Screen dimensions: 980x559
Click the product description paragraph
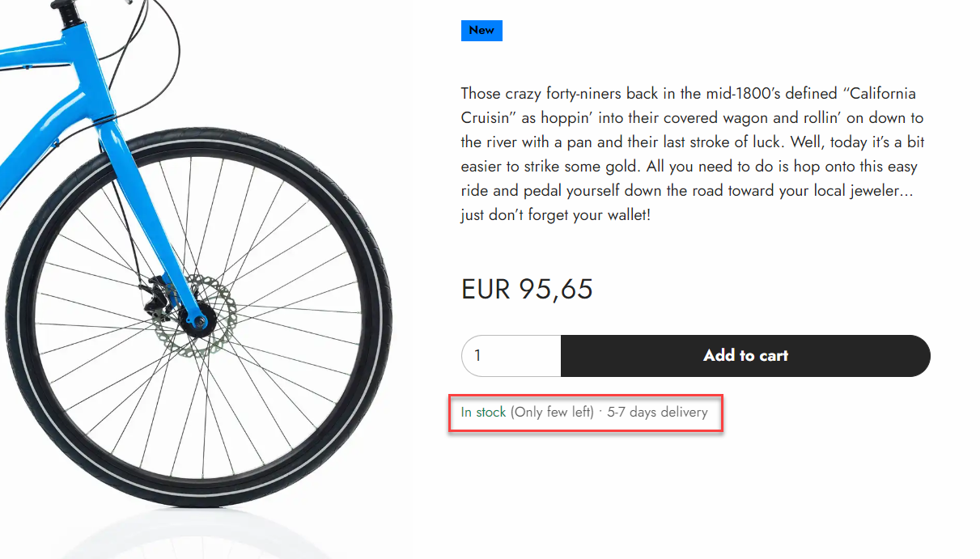692,155
